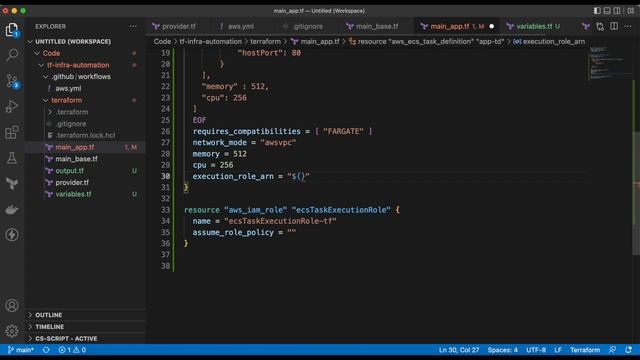Select main_app.tf in the file tree
The height and width of the screenshot is (360, 640).
[75, 147]
